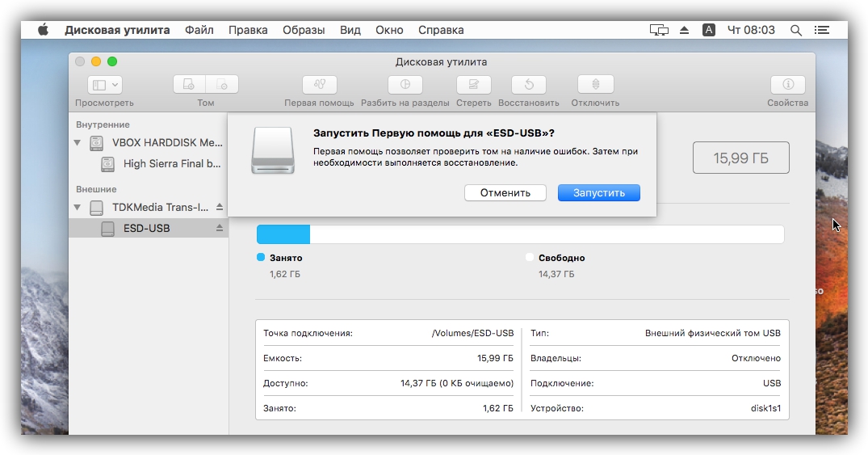This screenshot has width=868, height=455.
Task: Click the Unmount (Отключить) toolbar icon
Action: (x=595, y=84)
